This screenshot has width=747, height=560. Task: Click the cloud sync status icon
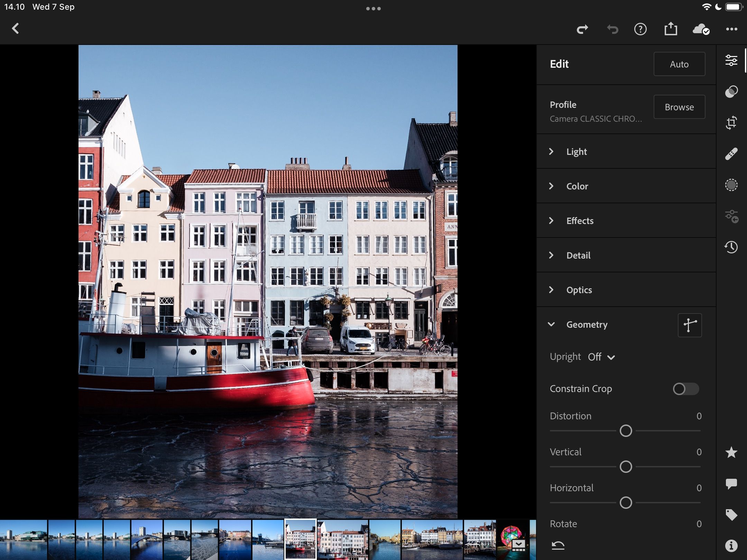701,29
